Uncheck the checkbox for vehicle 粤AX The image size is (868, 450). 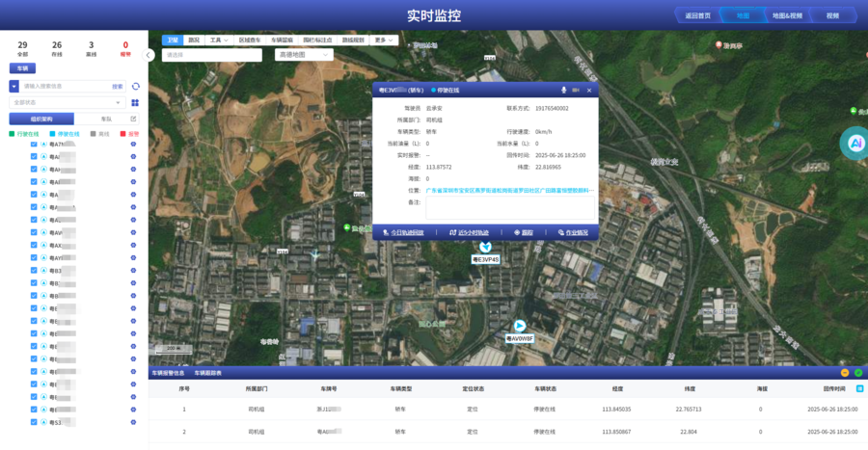click(x=34, y=246)
